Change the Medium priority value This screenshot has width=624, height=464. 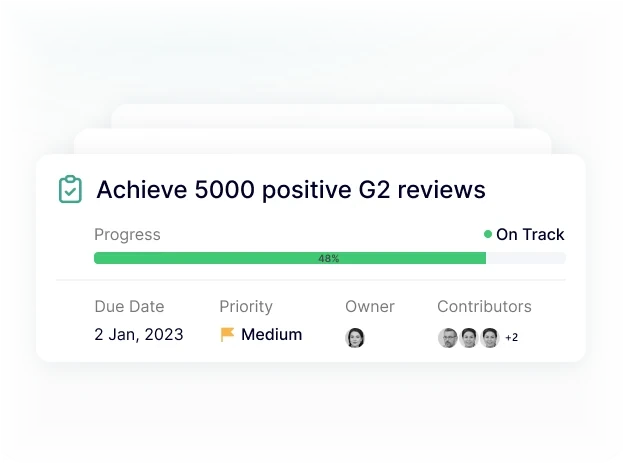point(271,334)
